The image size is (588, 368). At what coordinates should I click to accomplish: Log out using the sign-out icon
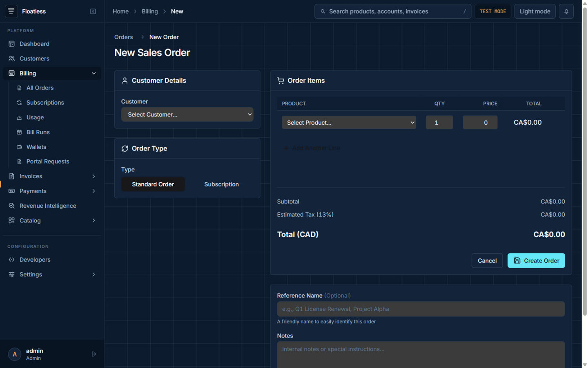pos(94,354)
